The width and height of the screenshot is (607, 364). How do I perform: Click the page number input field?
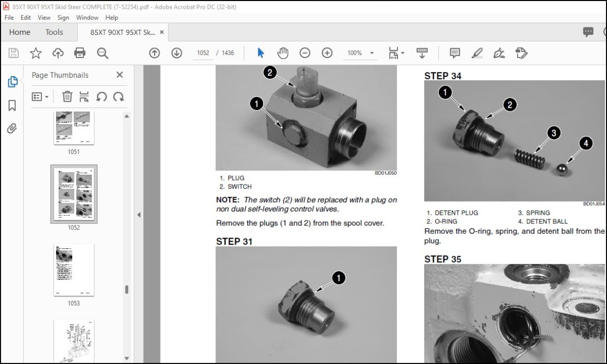[203, 53]
